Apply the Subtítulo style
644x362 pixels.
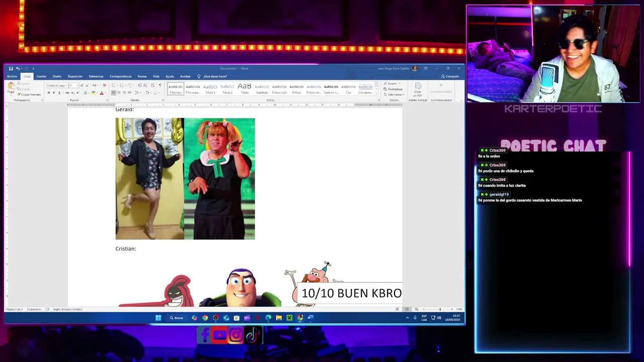tap(262, 89)
